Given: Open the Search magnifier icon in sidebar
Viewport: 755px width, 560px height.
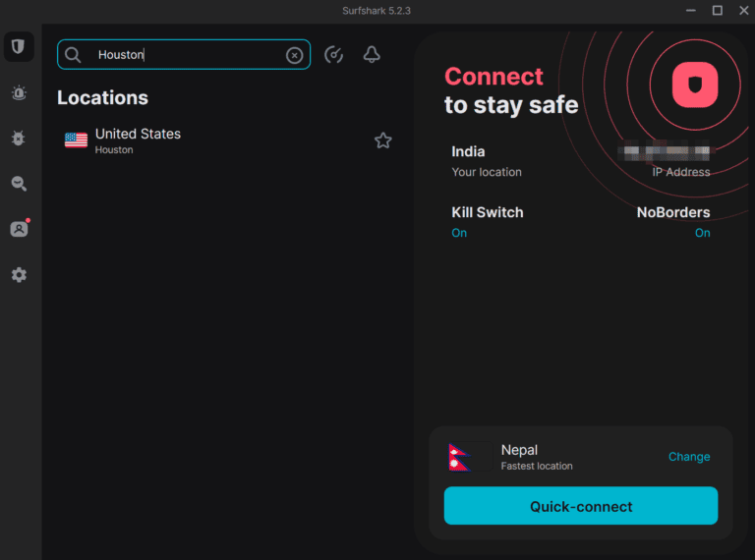Looking at the screenshot, I should 19,184.
